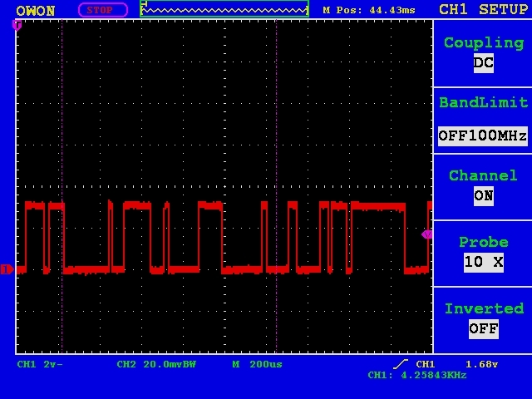Select the Inverted menu option
This screenshot has width=532, height=399.
484,308
